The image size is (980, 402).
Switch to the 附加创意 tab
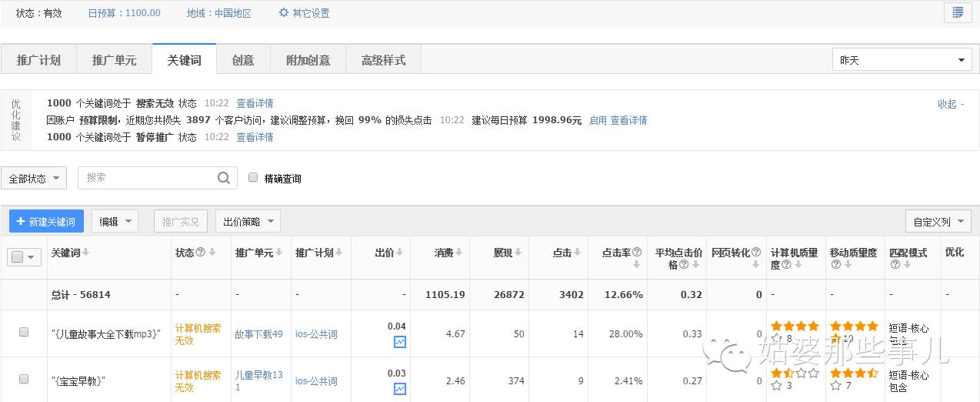pos(308,60)
